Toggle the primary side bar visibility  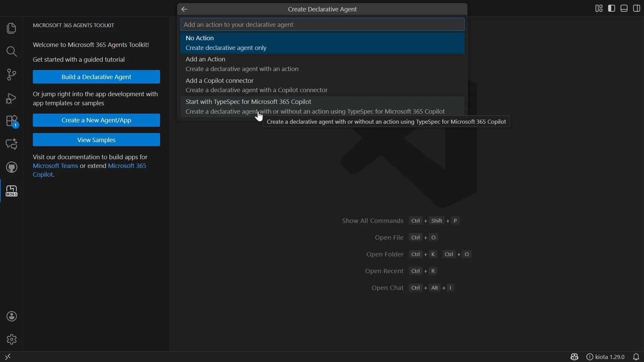(x=611, y=8)
